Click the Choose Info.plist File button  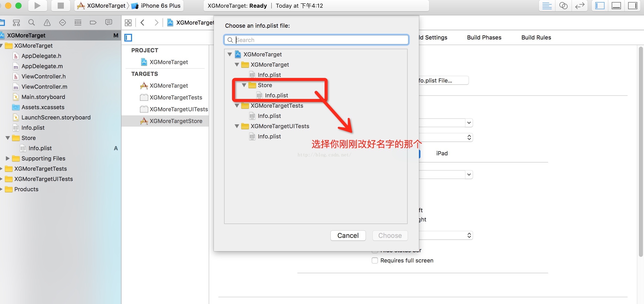point(444,80)
